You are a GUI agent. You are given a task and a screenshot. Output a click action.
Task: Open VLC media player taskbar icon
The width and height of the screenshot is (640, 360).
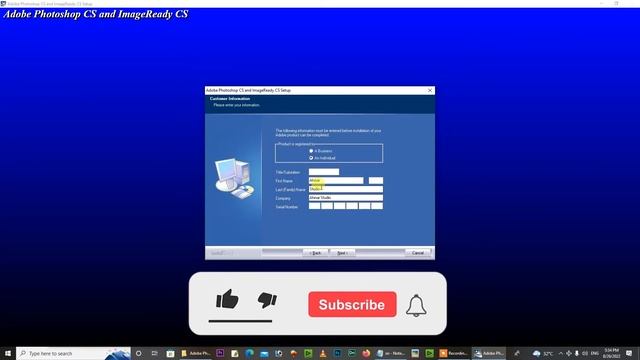click(323, 353)
